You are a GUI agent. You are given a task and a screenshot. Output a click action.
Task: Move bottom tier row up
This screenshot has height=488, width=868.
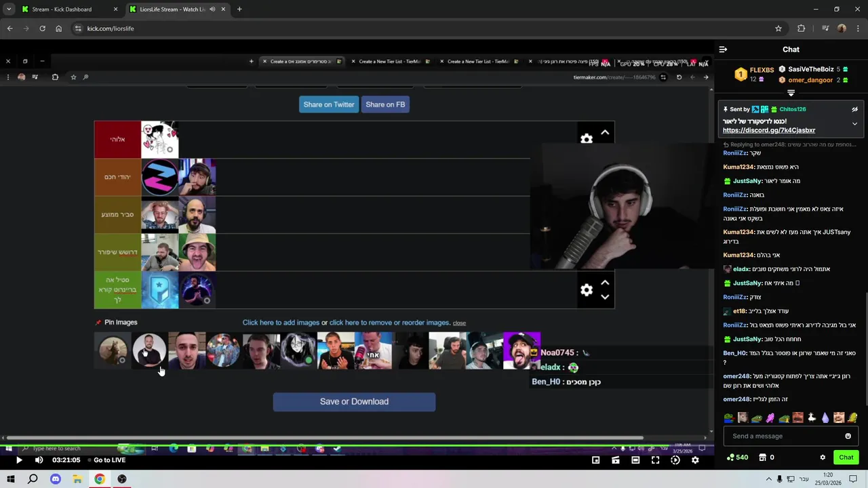pyautogui.click(x=605, y=283)
